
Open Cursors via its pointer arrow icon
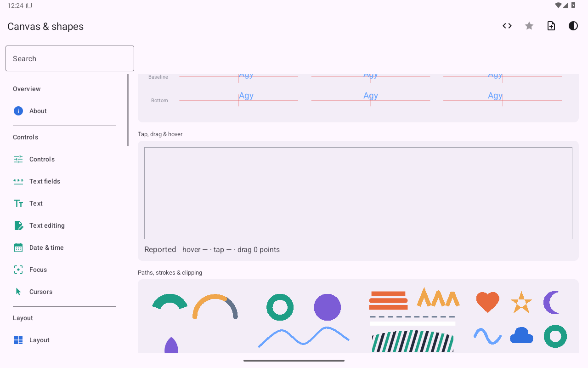click(18, 292)
